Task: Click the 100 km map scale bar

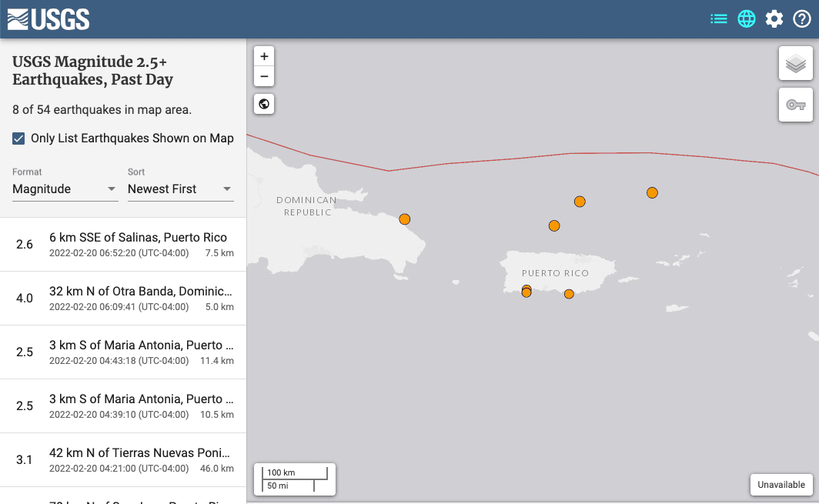Action: (295, 472)
